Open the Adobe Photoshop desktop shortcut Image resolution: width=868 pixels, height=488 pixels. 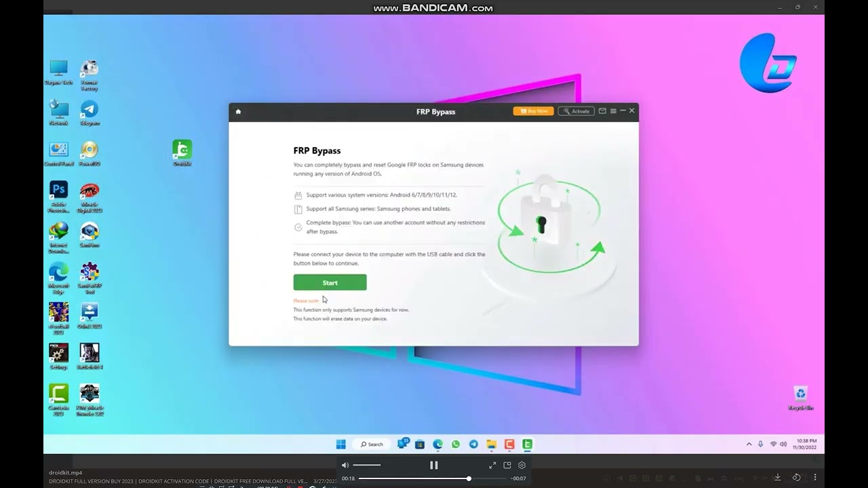click(x=58, y=197)
